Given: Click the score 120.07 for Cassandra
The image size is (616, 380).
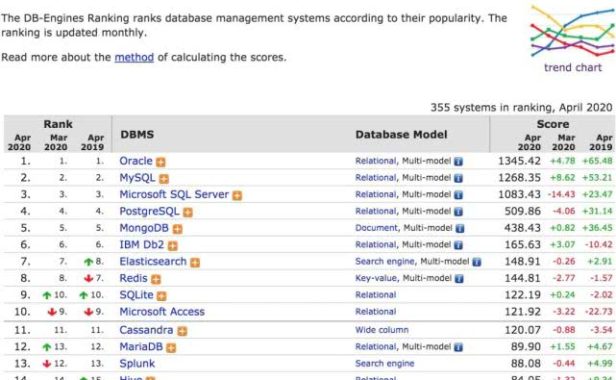Looking at the screenshot, I should [522, 330].
